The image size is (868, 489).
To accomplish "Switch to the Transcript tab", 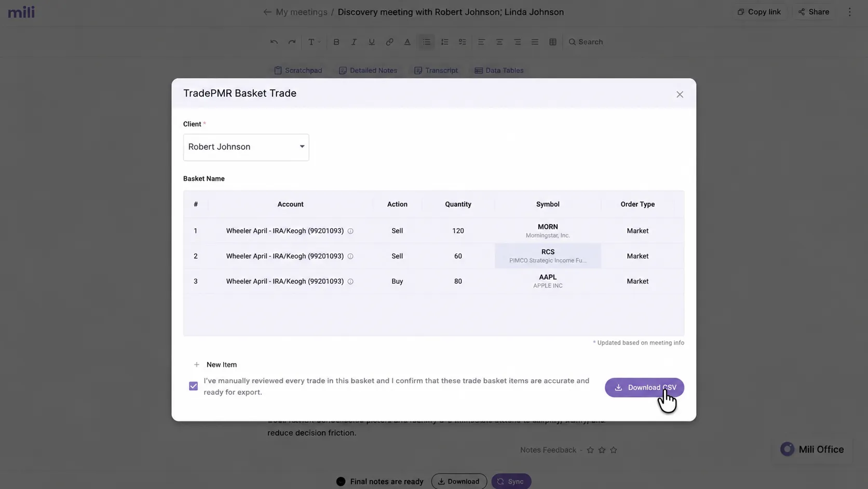I will pyautogui.click(x=436, y=71).
